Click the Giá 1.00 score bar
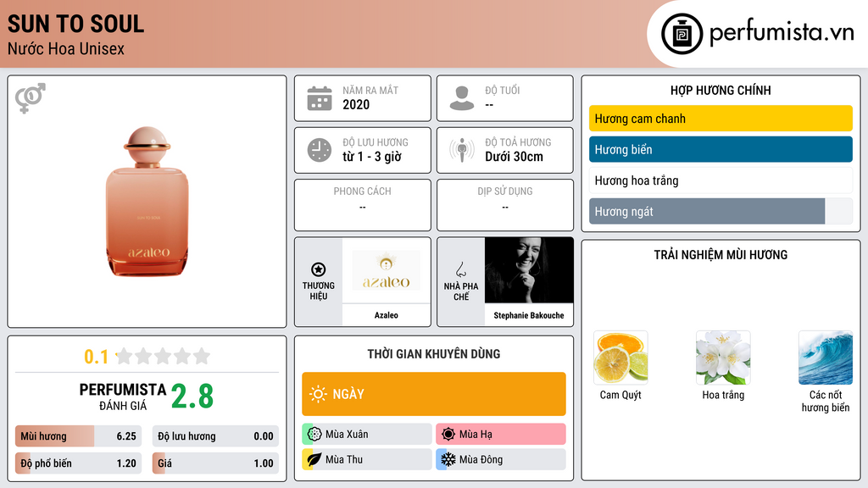 tap(215, 463)
